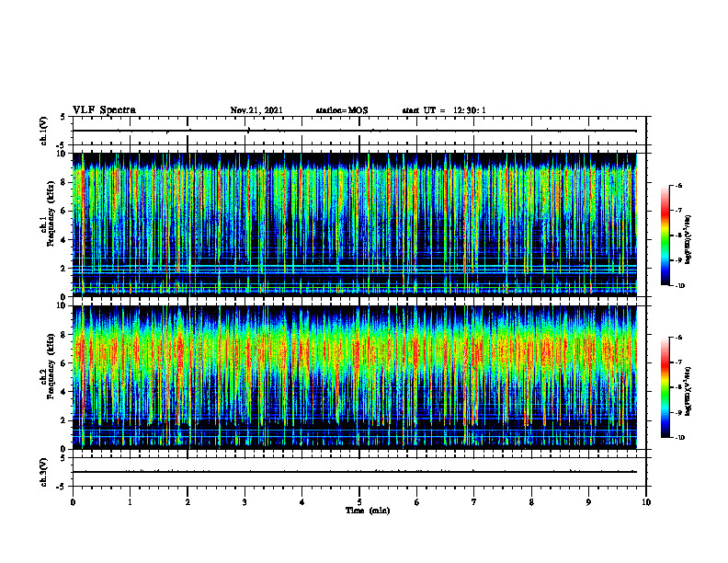
Task: Click the ch.3 voltage waveform trace
Action: tap(355, 472)
